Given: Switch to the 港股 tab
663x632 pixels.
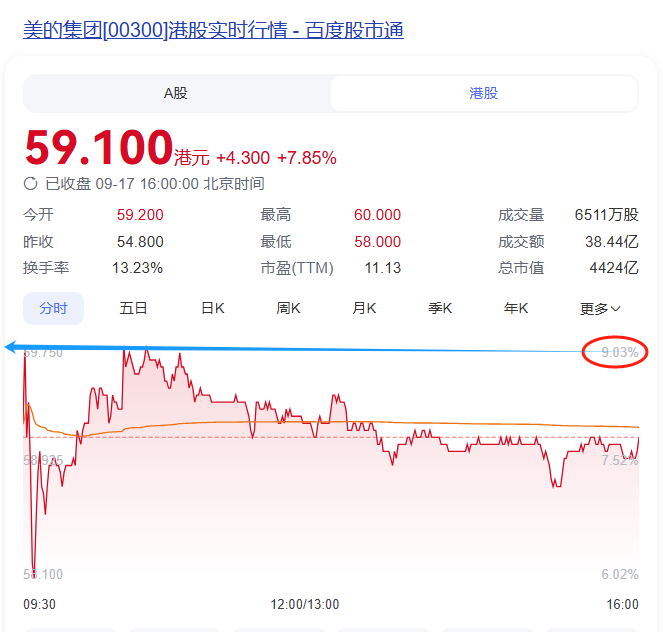Looking at the screenshot, I should (484, 93).
